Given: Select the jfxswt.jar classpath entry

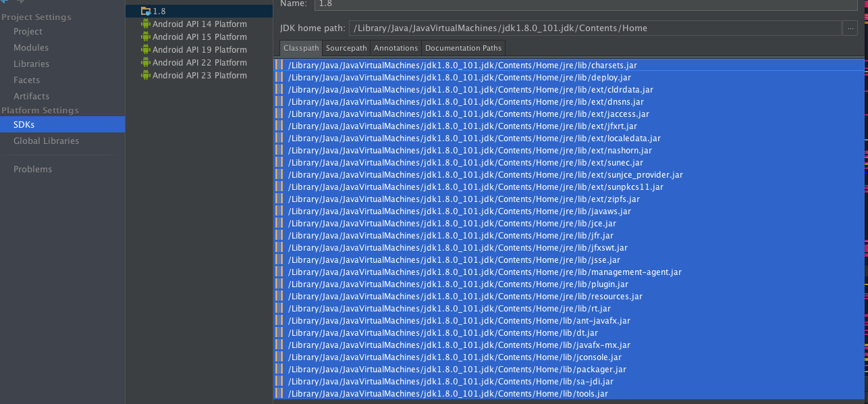Looking at the screenshot, I should (569, 248).
